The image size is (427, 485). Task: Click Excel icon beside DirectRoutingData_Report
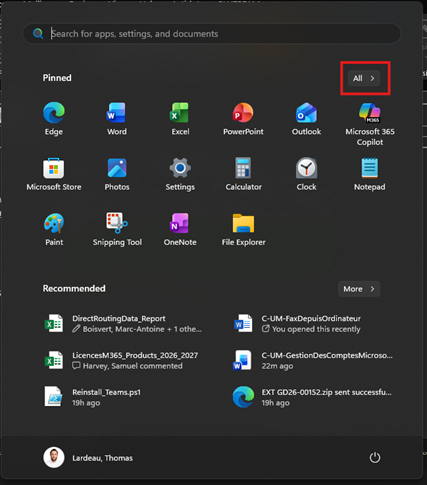pos(54,323)
